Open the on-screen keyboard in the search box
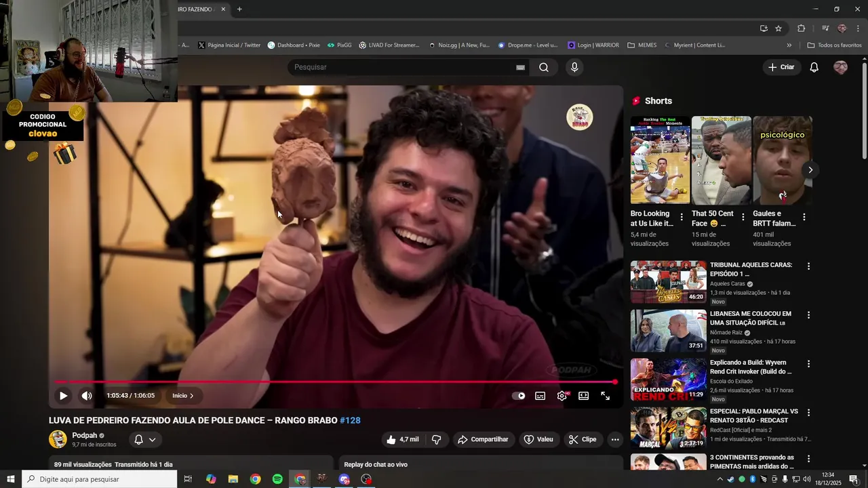The width and height of the screenshot is (868, 488). point(520,67)
